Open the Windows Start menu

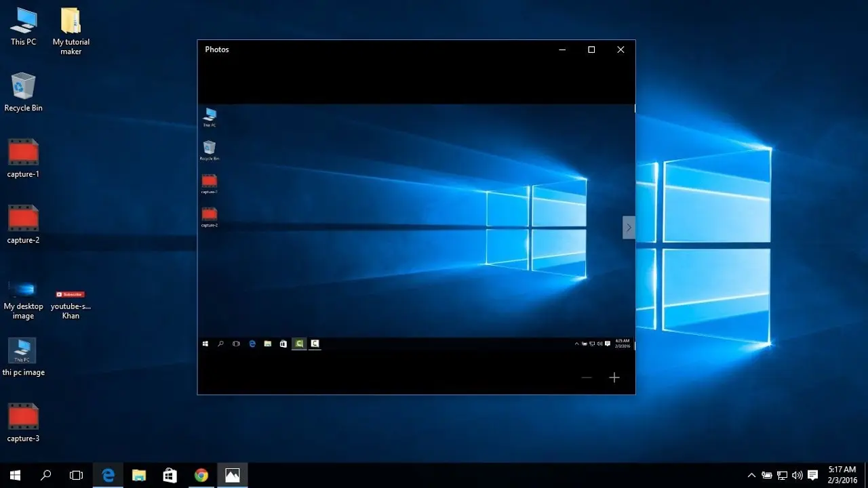[15, 475]
